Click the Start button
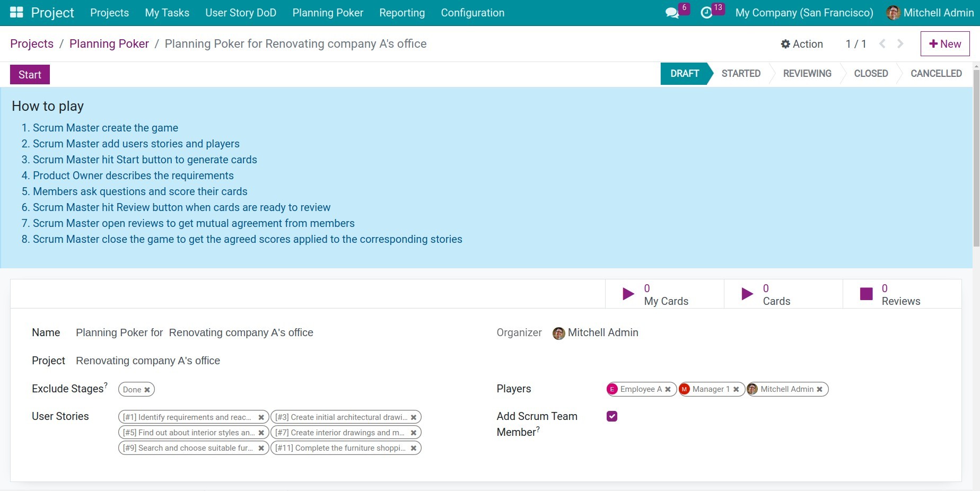Viewport: 980px width, 491px height. click(x=30, y=75)
